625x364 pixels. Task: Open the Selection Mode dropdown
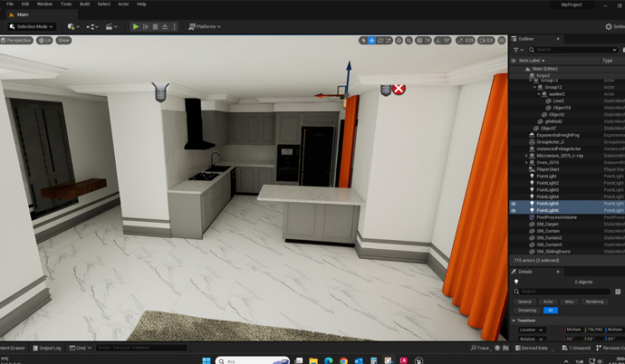(x=30, y=27)
